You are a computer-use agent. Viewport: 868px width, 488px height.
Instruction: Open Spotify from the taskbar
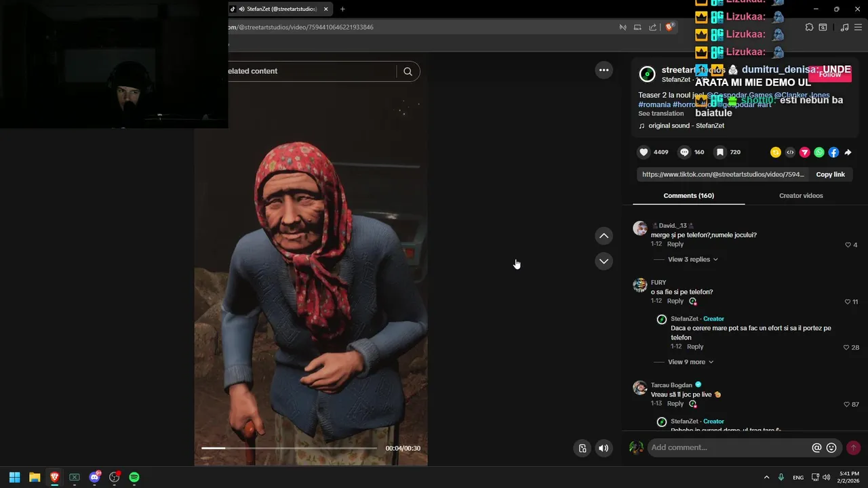pos(134,477)
